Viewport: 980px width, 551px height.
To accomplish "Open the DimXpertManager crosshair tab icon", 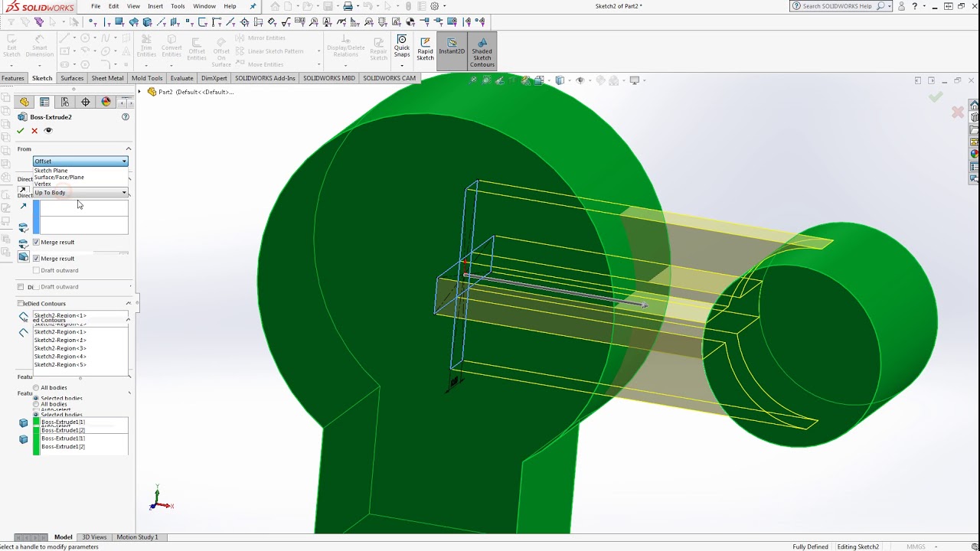I will (x=86, y=102).
